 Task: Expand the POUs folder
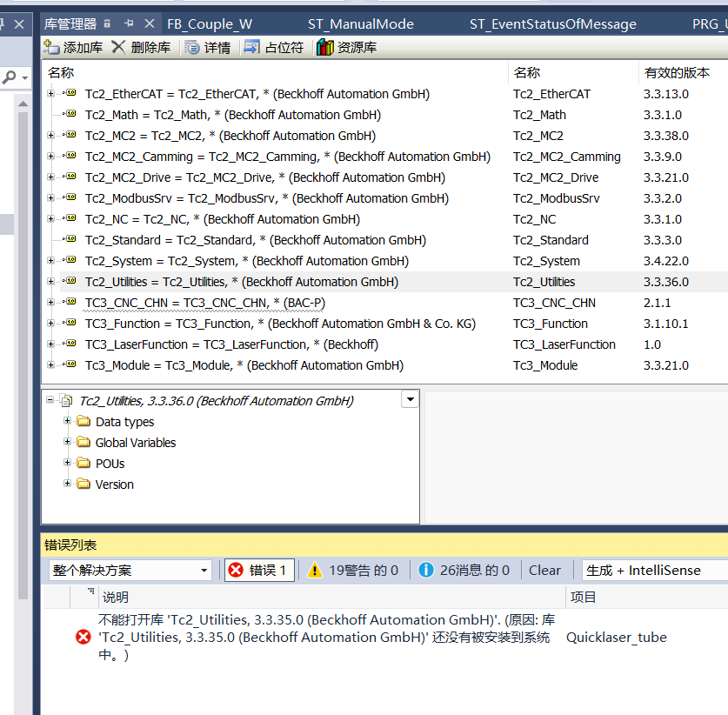67,463
